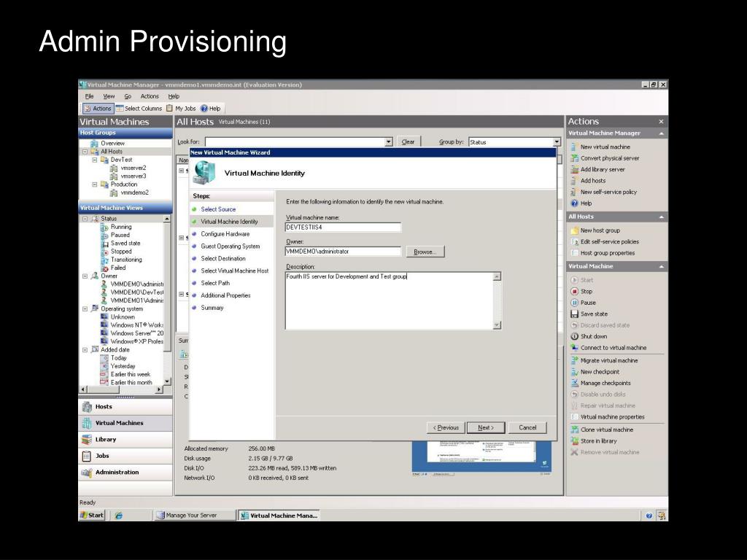Click the New virtual machine icon
The height and width of the screenshot is (560, 747).
[575, 147]
